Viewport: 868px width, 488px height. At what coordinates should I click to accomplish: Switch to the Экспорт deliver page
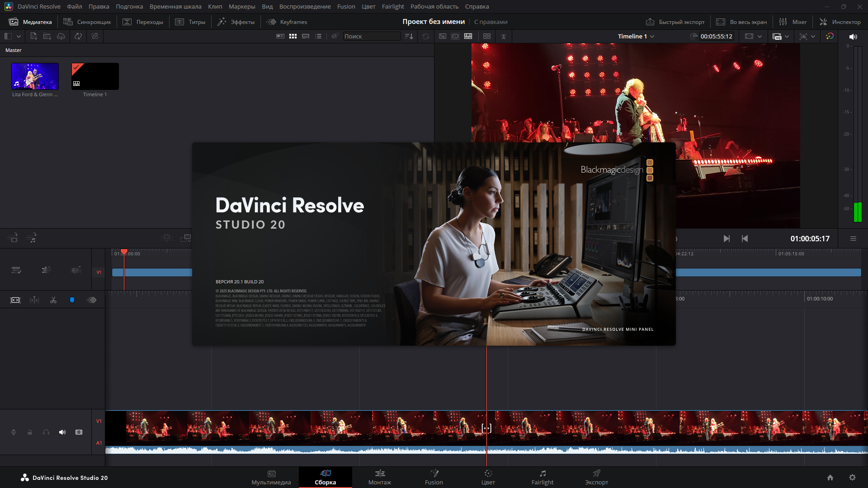597,478
